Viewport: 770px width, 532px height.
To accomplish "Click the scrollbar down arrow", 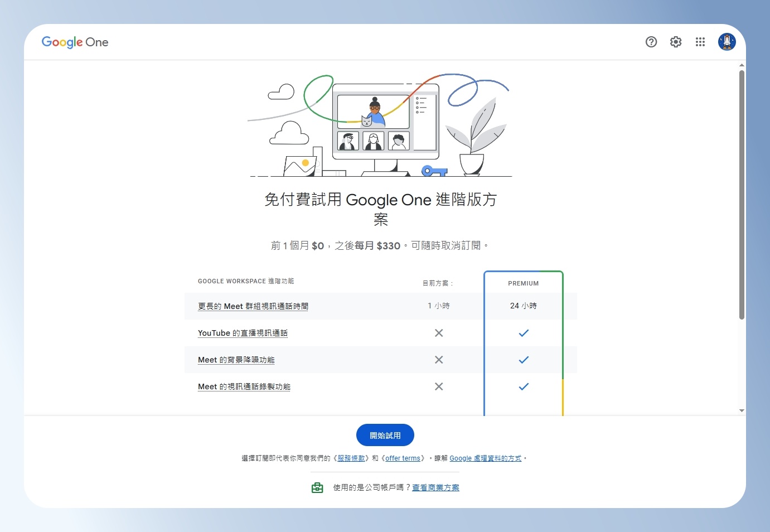I will 742,410.
